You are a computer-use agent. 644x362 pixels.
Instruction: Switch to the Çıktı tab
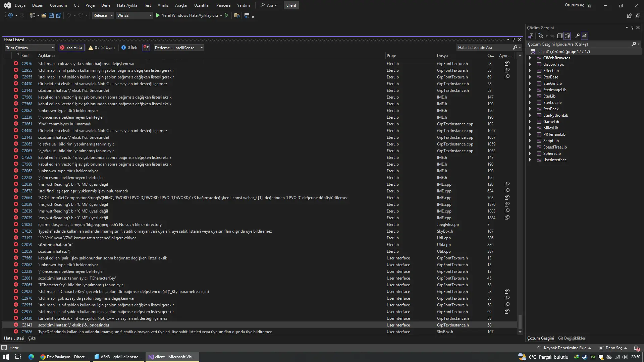[x=32, y=338]
